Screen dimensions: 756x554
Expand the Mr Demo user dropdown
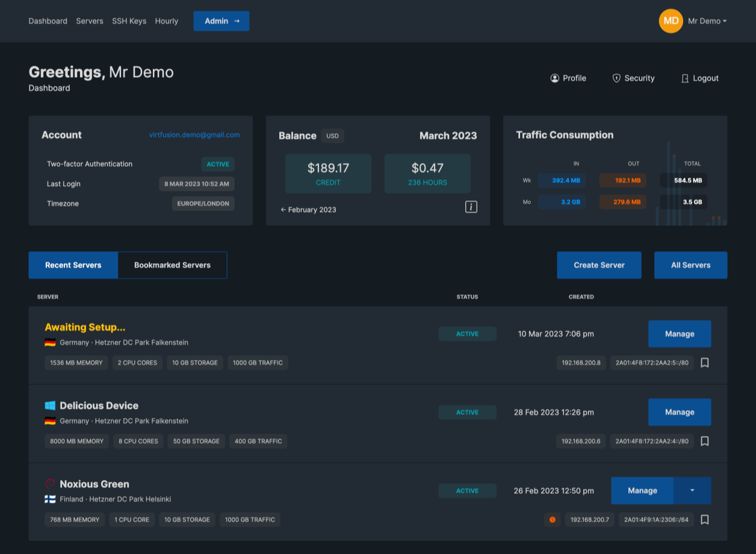(707, 21)
